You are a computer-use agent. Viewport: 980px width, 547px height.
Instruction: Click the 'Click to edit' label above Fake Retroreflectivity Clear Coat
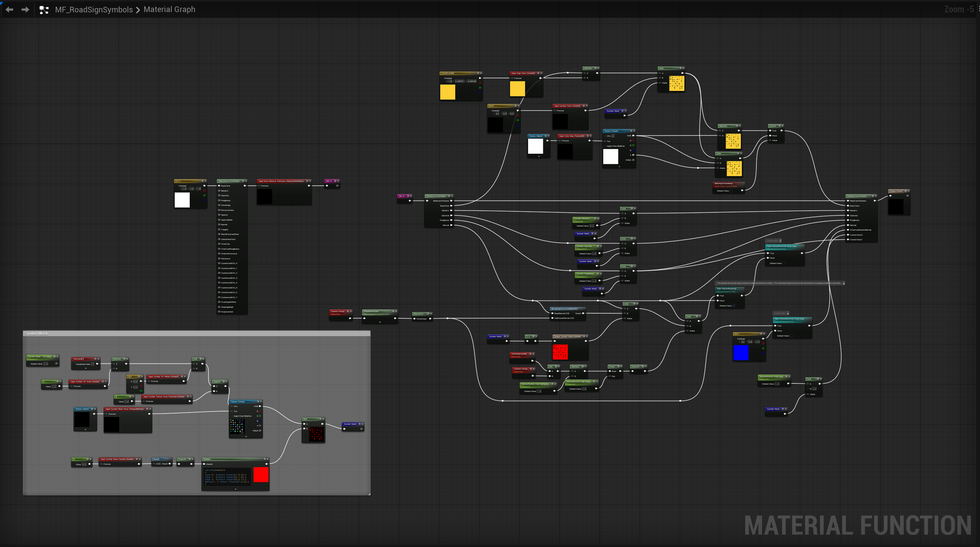tap(772, 240)
